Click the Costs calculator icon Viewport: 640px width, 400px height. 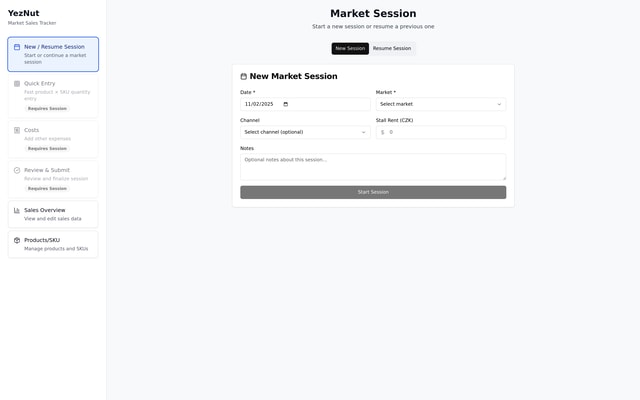pyautogui.click(x=17, y=130)
